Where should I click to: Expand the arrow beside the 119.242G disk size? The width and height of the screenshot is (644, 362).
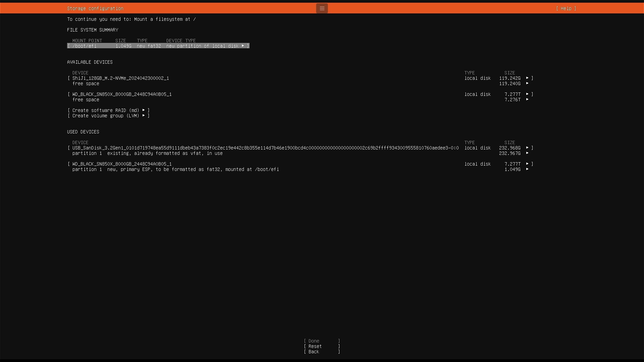pos(527,78)
